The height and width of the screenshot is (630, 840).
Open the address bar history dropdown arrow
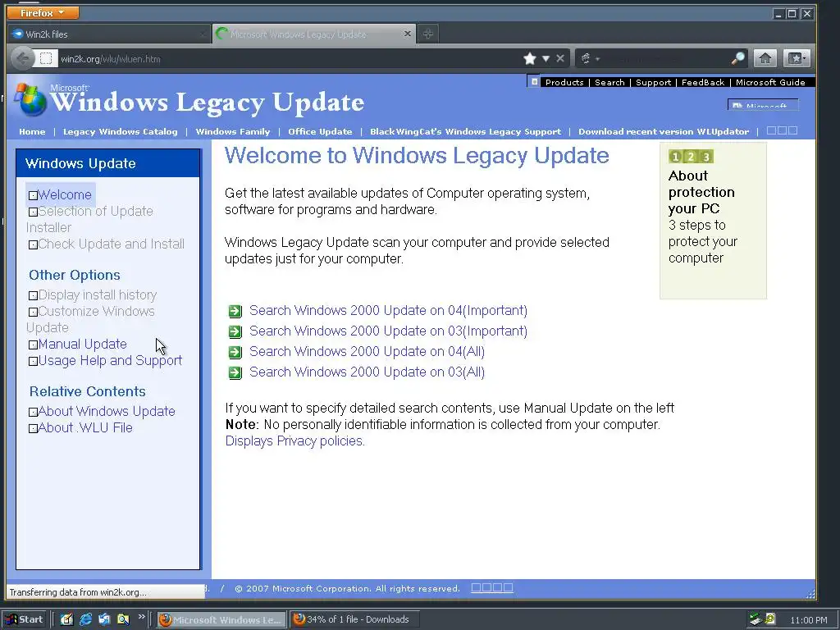(546, 58)
